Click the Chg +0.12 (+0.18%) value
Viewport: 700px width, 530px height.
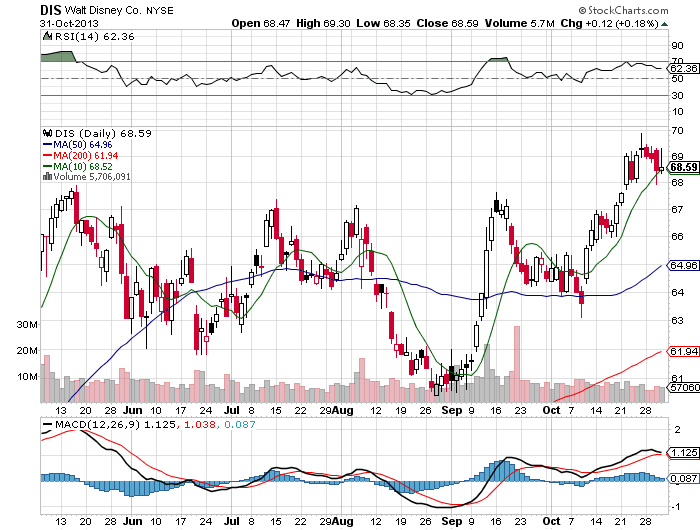click(609, 23)
